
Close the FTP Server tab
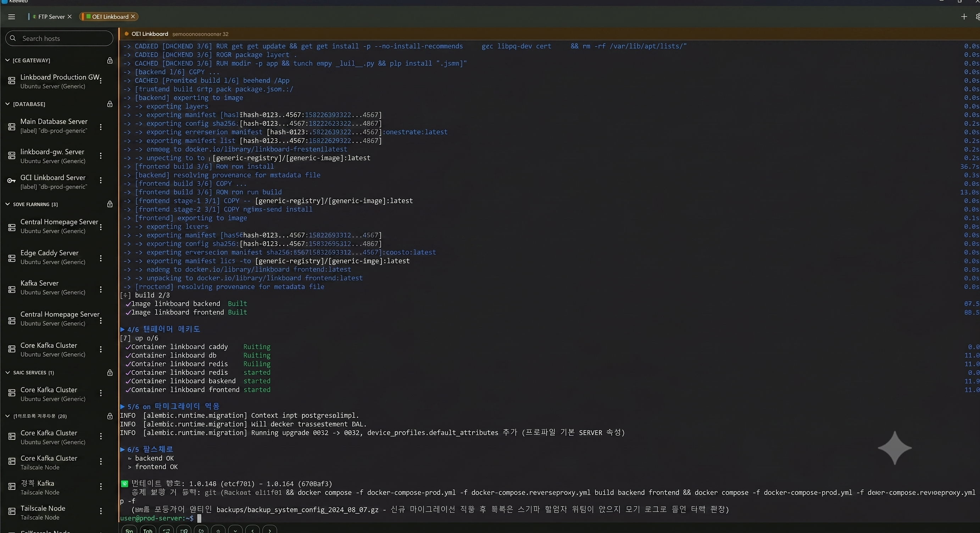69,17
